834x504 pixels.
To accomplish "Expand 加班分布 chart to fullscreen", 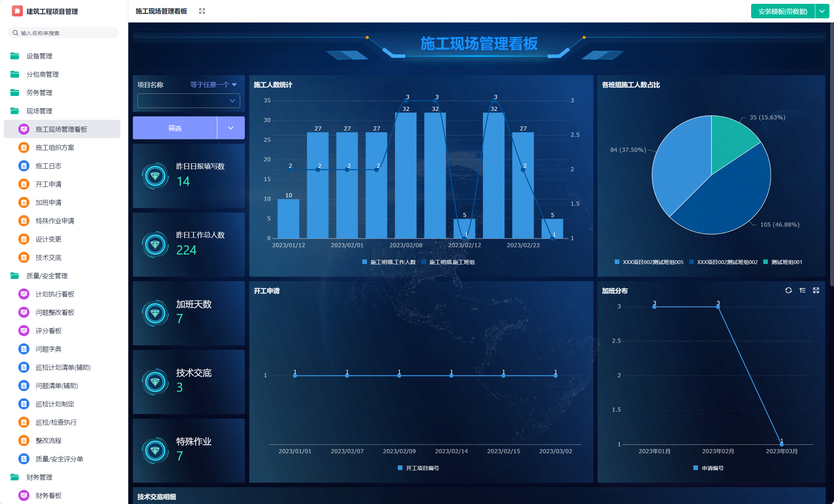I will [x=816, y=290].
